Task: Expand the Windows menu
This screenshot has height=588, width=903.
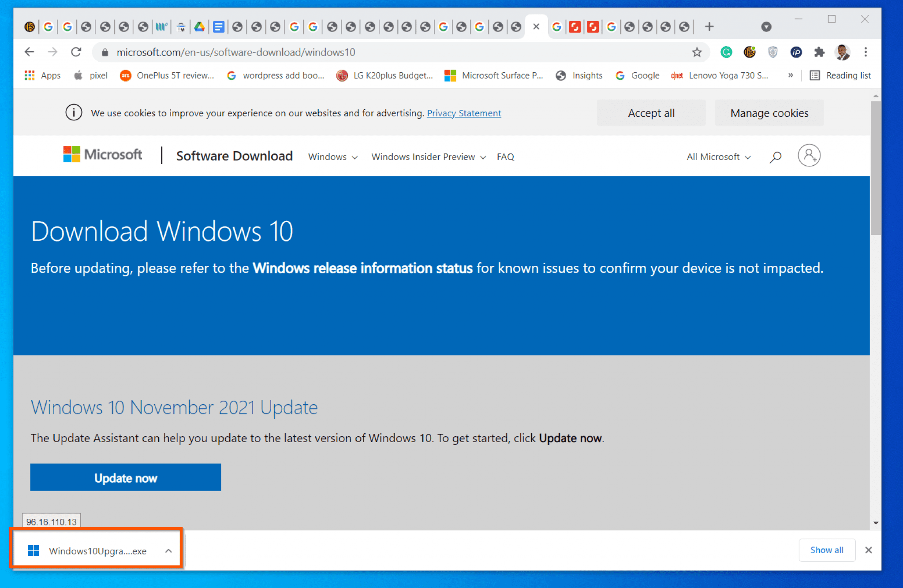Action: (x=333, y=157)
